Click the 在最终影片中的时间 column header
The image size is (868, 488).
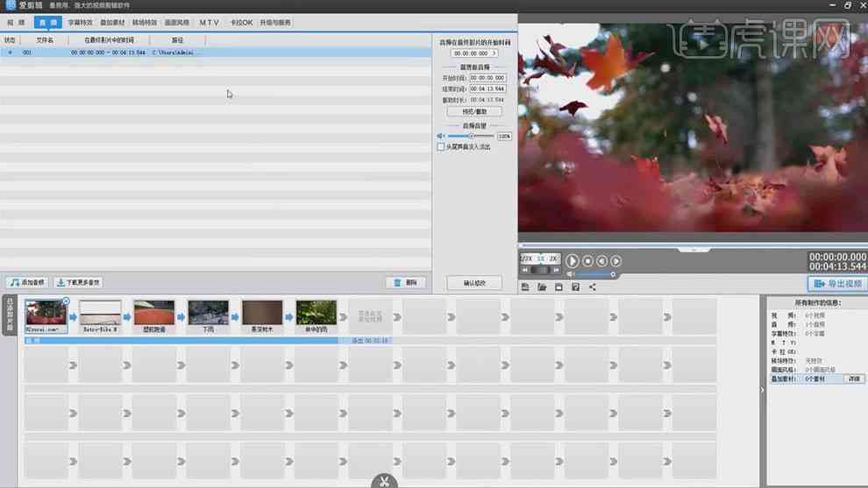pos(109,40)
